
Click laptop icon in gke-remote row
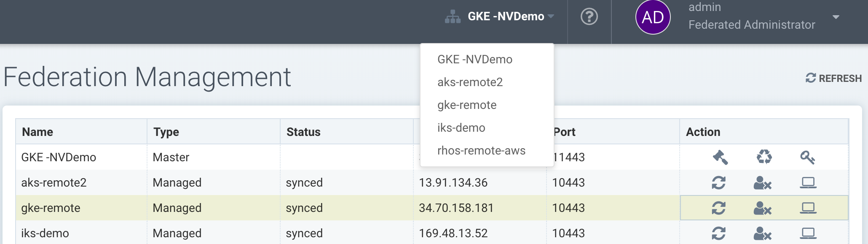tap(808, 208)
